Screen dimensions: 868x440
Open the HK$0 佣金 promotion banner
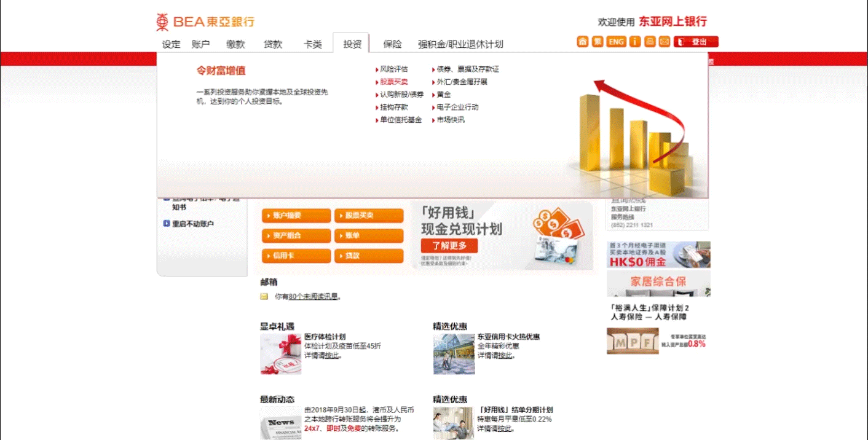coord(658,254)
